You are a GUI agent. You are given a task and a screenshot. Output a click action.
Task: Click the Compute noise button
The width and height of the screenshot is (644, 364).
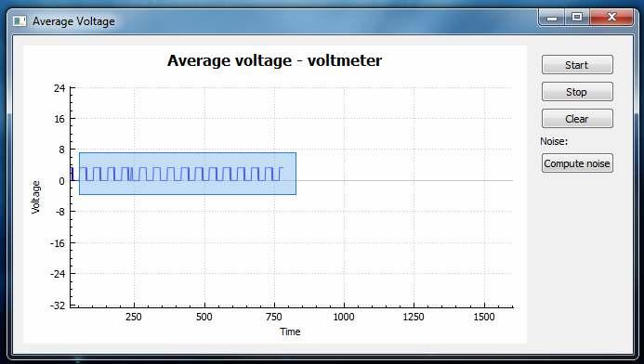tap(577, 163)
